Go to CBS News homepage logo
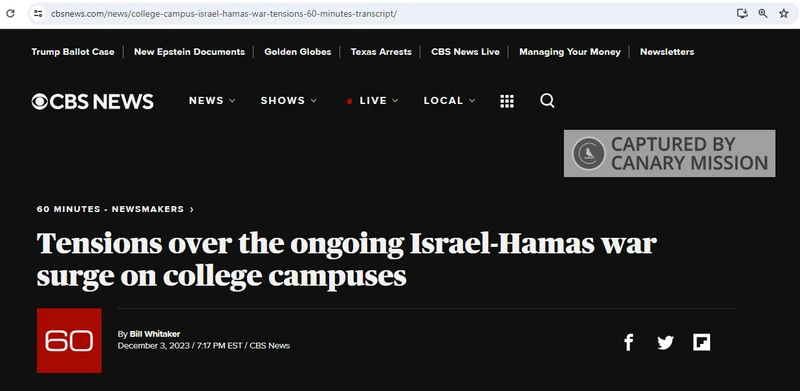This screenshot has height=391, width=800. pyautogui.click(x=92, y=101)
